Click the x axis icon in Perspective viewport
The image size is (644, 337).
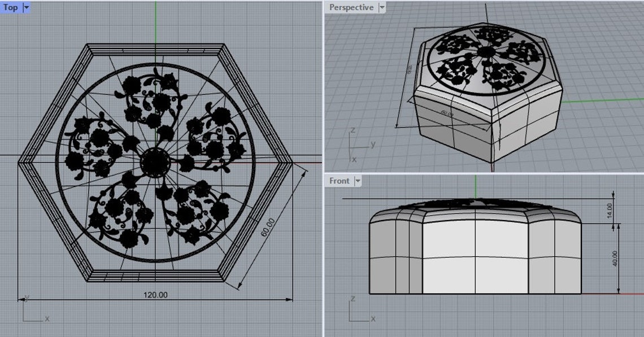tap(354, 159)
